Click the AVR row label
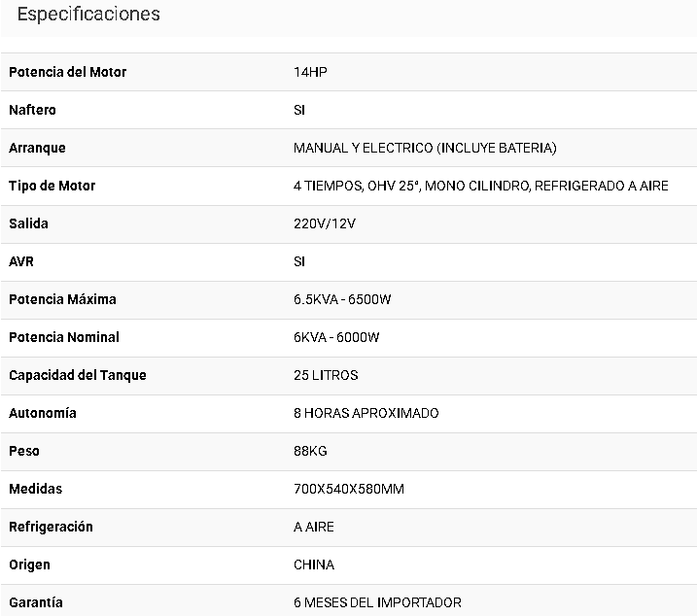This screenshot has height=616, width=697. click(x=21, y=261)
